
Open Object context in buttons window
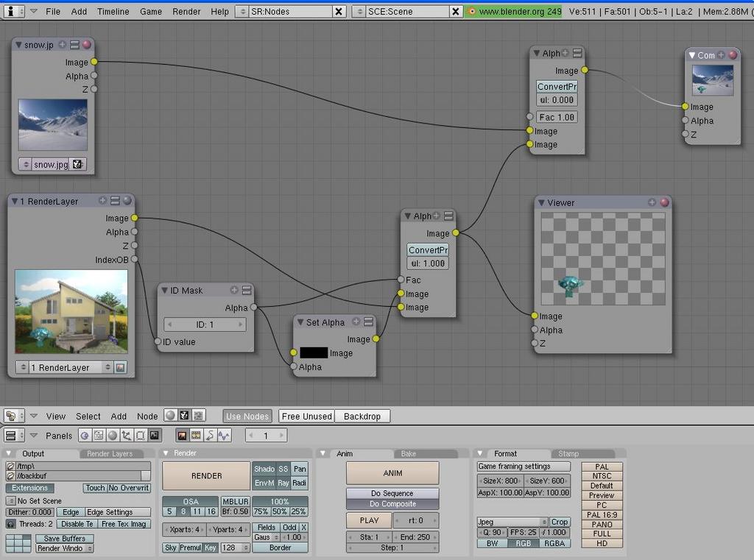[x=127, y=436]
